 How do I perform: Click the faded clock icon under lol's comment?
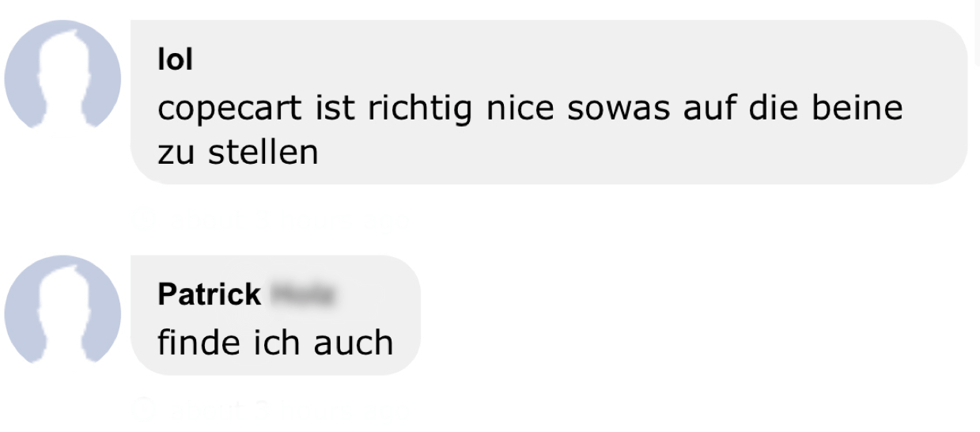coord(145,218)
